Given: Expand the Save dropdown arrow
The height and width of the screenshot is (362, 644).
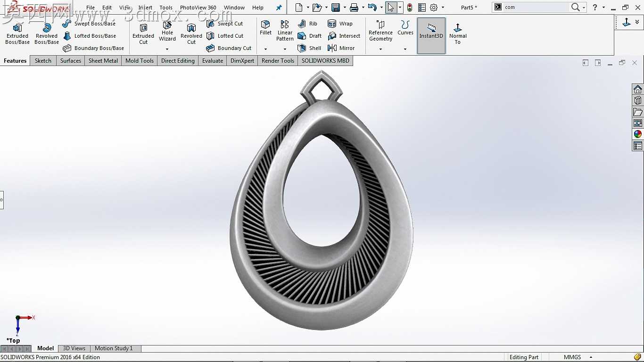Looking at the screenshot, I should [x=345, y=8].
